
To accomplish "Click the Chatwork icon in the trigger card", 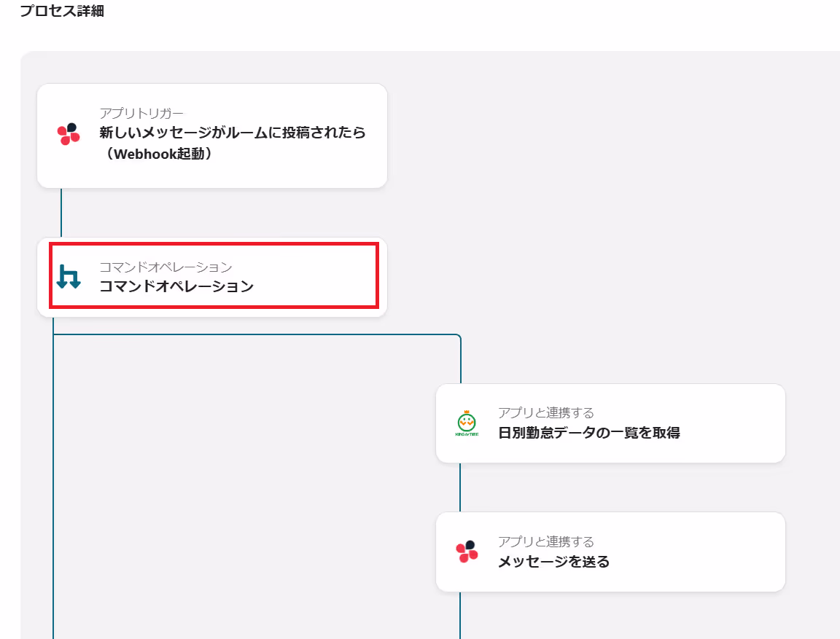I will [x=69, y=134].
